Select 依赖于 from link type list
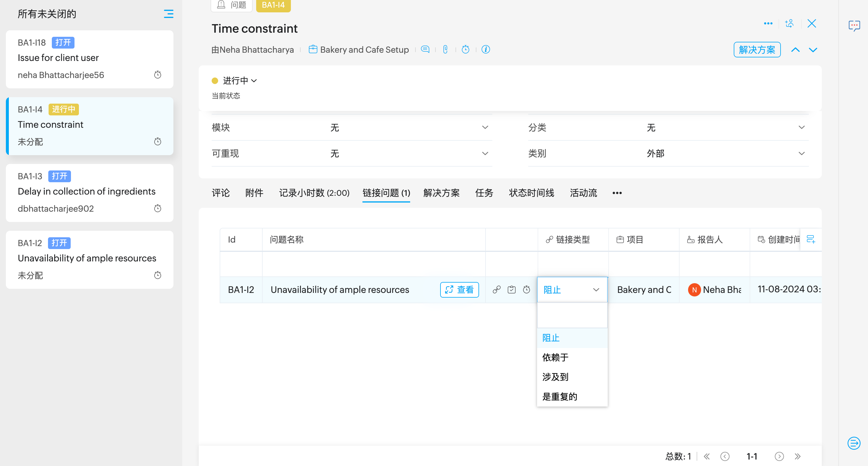 point(555,357)
